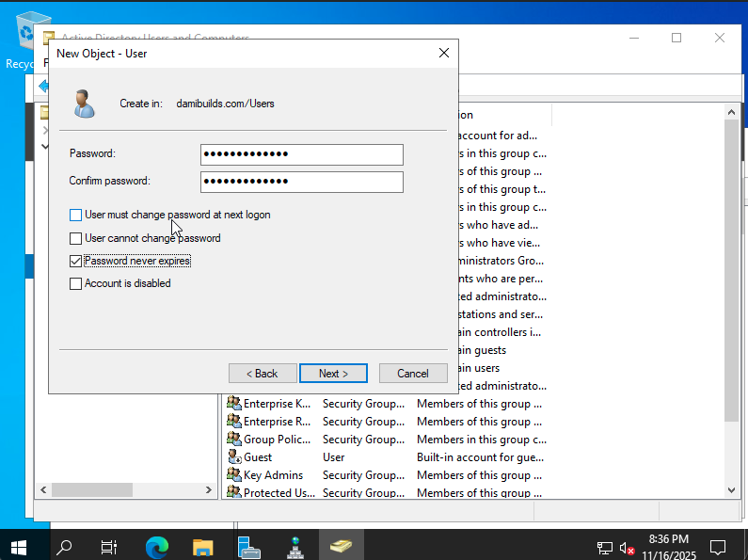Viewport: 748px width, 560px height.
Task: Click into the Confirm password field
Action: click(301, 182)
